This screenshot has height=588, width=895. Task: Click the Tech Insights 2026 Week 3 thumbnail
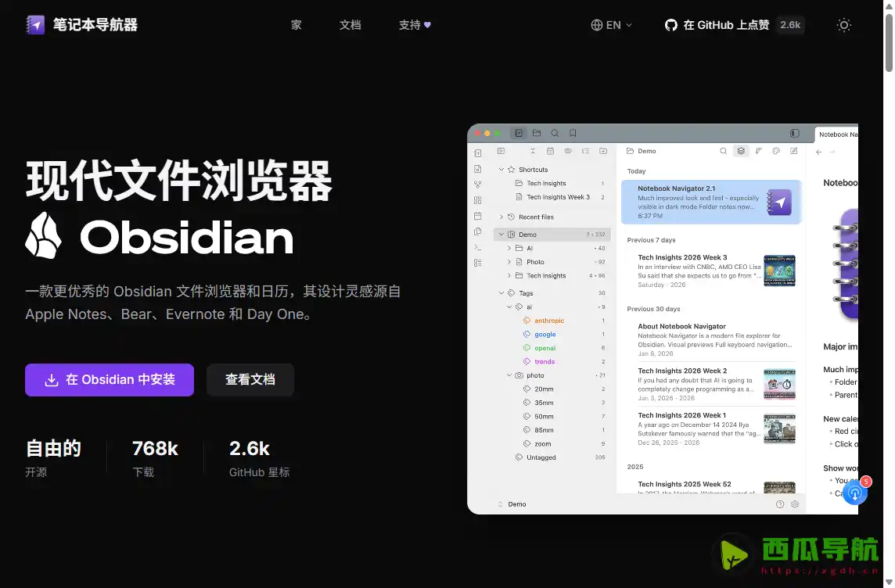(779, 271)
